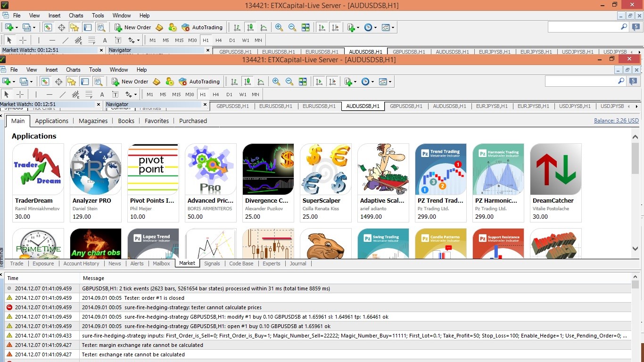Open the Charts menu in front window
Image resolution: width=644 pixels, height=362 pixels.
point(73,70)
